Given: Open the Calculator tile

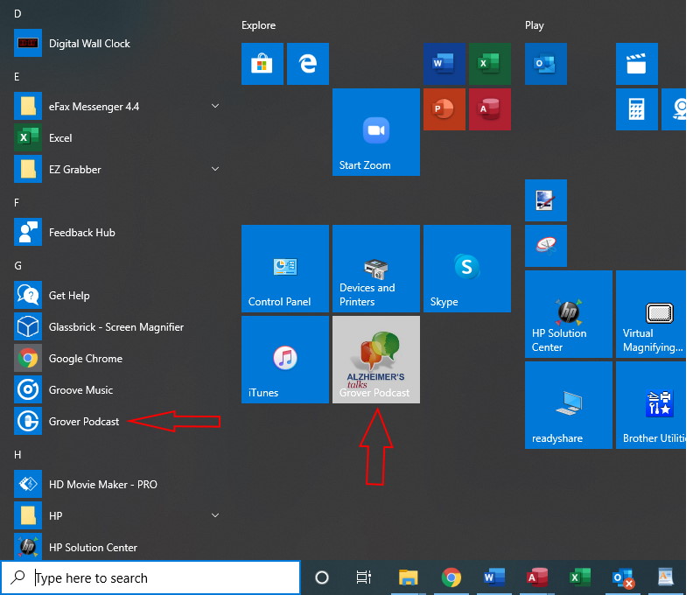Looking at the screenshot, I should tap(637, 109).
